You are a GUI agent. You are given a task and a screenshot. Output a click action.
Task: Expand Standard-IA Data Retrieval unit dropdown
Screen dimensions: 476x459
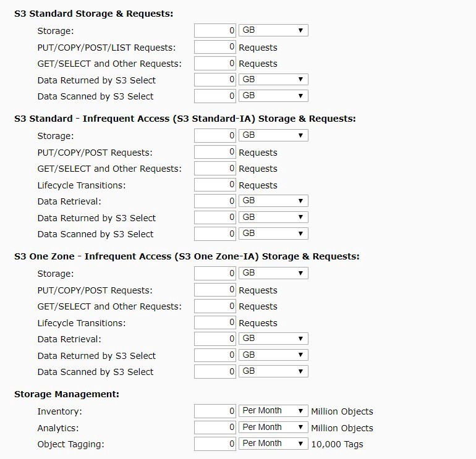click(273, 201)
